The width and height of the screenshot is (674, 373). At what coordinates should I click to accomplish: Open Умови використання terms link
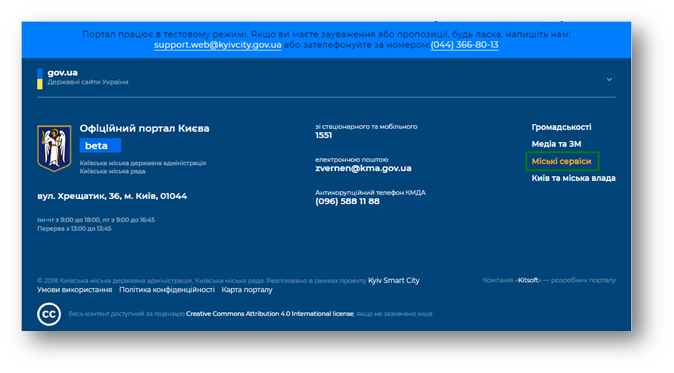[x=74, y=290]
